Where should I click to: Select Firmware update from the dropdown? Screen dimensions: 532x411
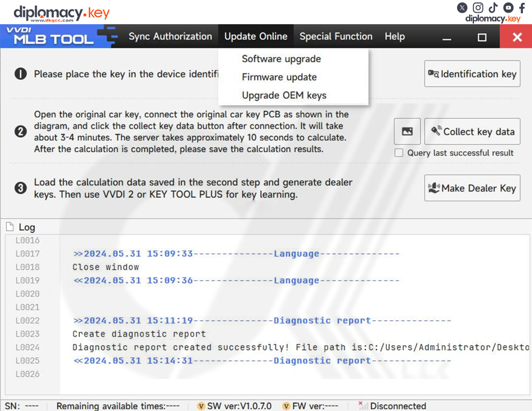[279, 77]
